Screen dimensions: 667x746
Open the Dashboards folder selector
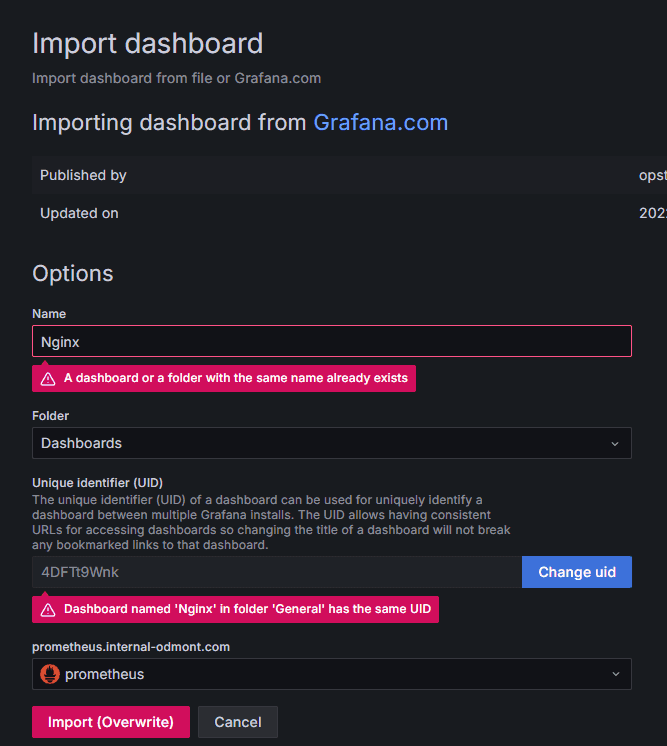332,443
